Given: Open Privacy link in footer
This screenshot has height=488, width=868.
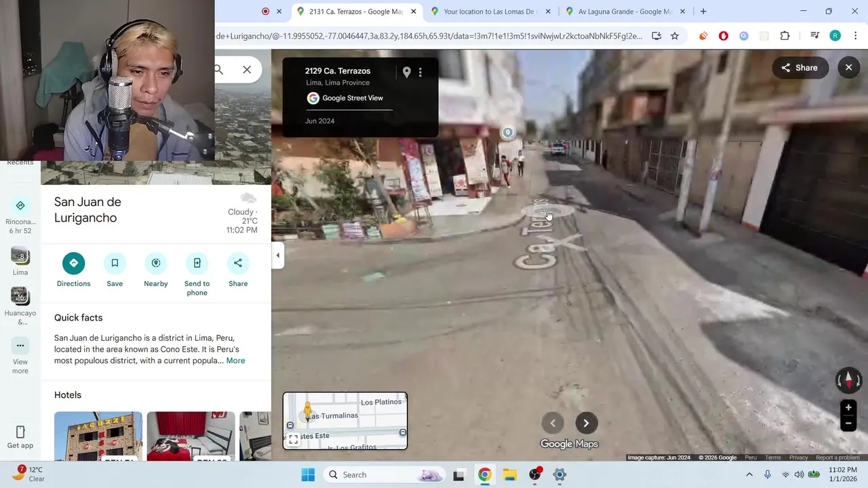Looking at the screenshot, I should click(x=798, y=457).
